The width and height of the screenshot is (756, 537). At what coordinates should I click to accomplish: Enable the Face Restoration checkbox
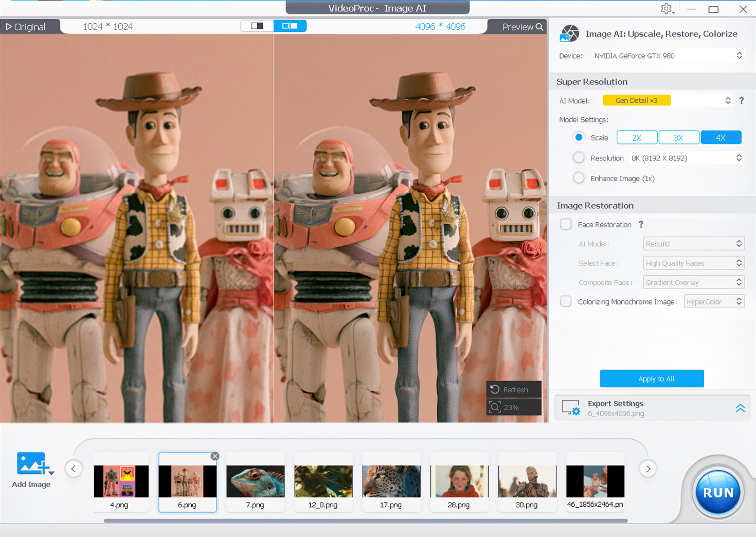pos(566,224)
